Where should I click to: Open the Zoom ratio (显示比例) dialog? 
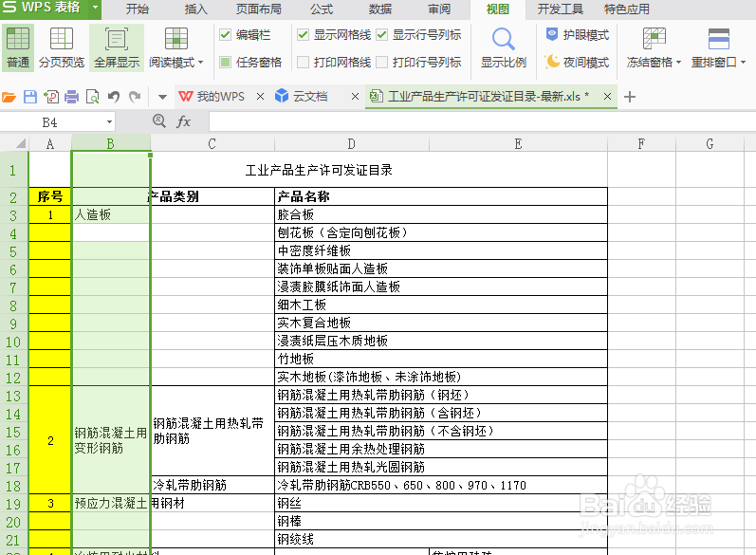(x=504, y=47)
